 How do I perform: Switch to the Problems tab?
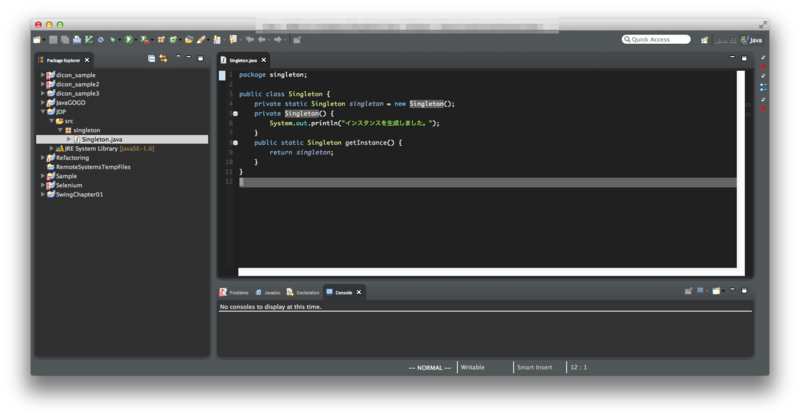point(234,292)
